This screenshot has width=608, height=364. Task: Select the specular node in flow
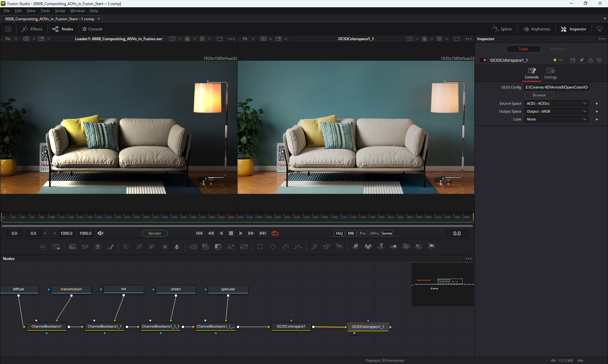tap(228, 289)
